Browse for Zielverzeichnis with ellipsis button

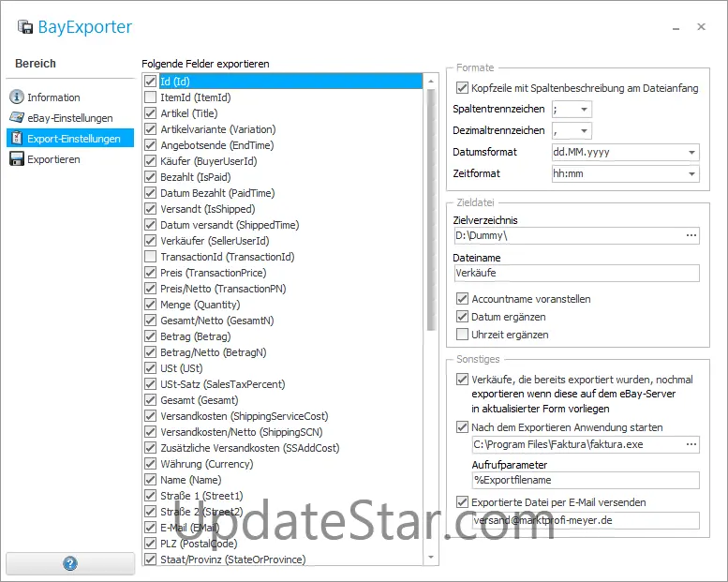click(691, 235)
